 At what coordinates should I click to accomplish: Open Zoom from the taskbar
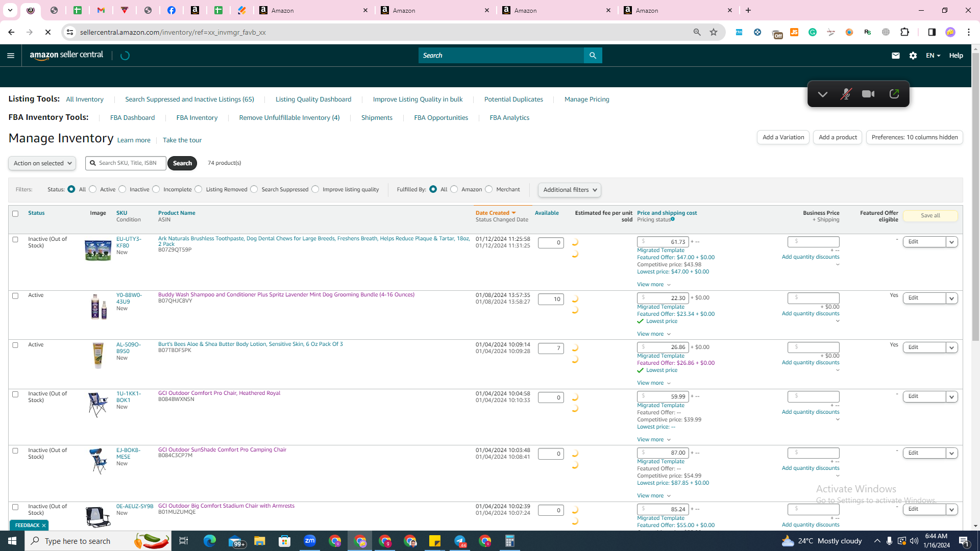coord(310,541)
